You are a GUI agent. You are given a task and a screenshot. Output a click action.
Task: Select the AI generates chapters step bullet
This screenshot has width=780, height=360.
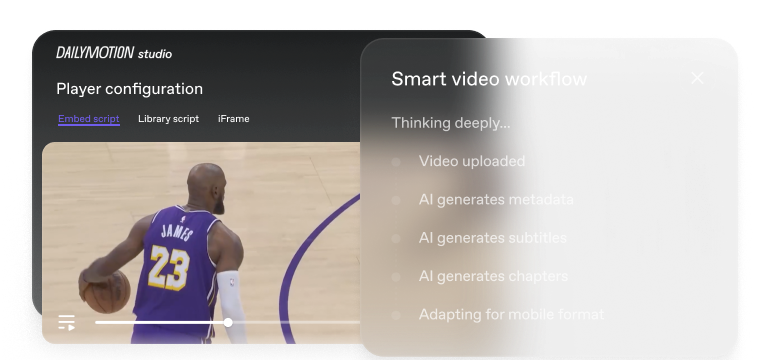tap(396, 276)
